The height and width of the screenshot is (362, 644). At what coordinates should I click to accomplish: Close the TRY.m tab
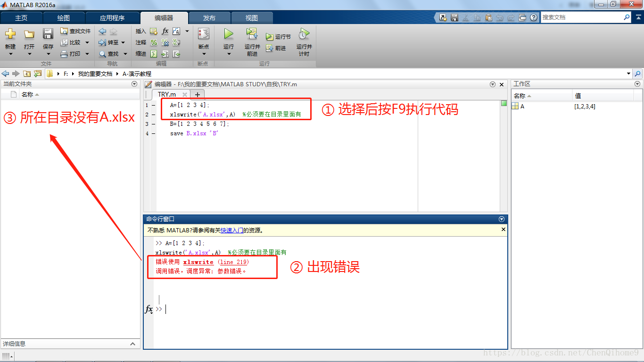(185, 95)
